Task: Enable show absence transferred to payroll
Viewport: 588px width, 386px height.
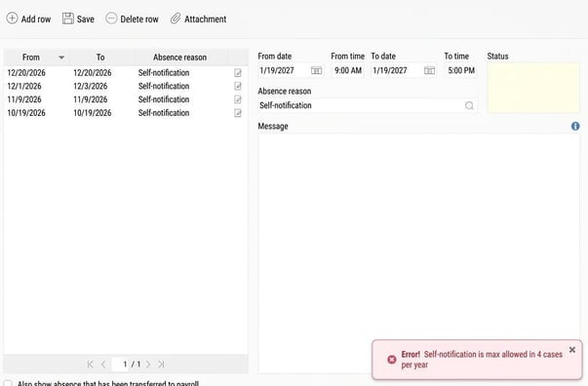Action: point(8,383)
